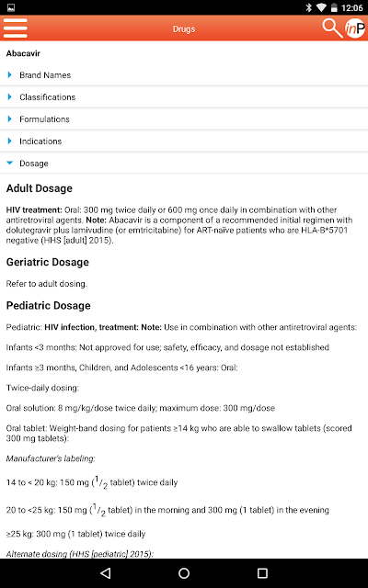Expand the Indications section
Image resolution: width=368 pixels, height=588 pixels.
(184, 141)
